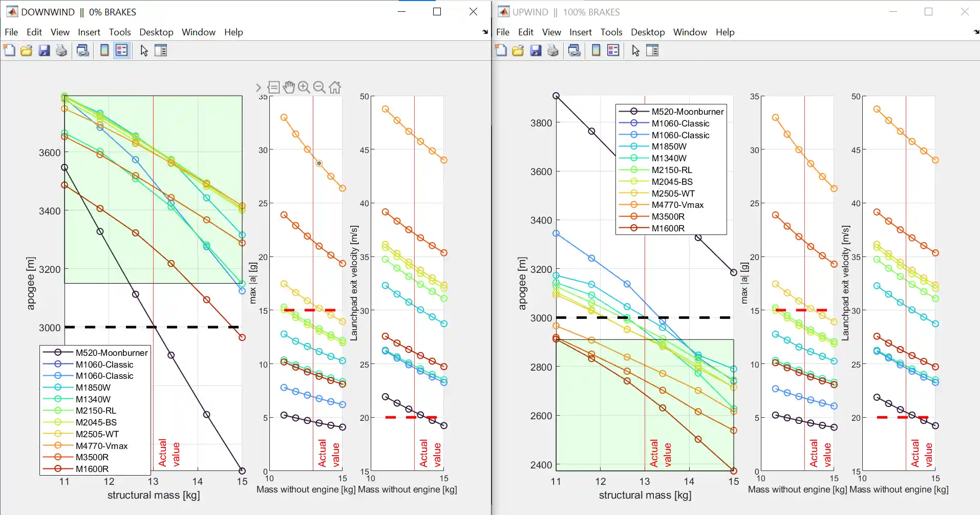Open the Insert menu in UPWIND window
The image size is (980, 515).
pos(580,32)
